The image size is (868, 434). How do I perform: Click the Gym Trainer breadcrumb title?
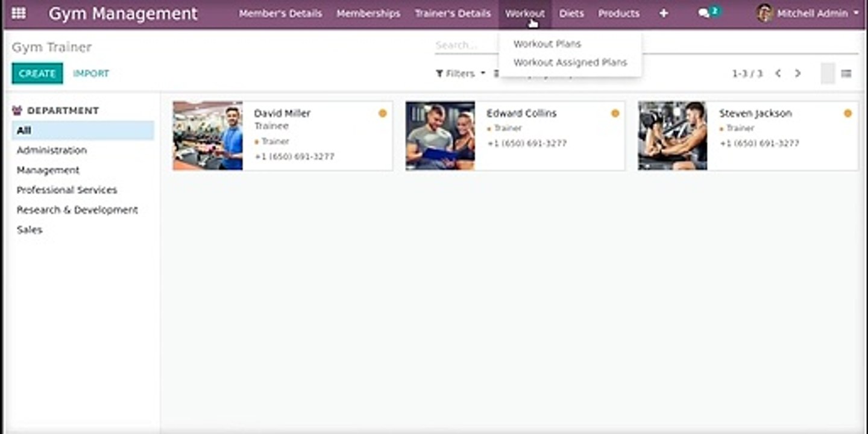(x=52, y=47)
